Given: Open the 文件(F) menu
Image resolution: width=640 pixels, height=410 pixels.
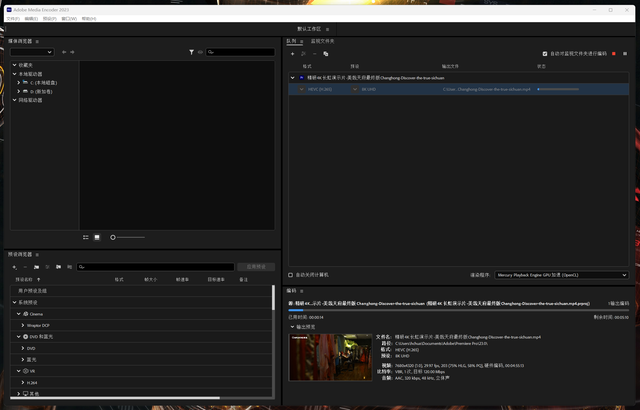Looking at the screenshot, I should [x=13, y=18].
